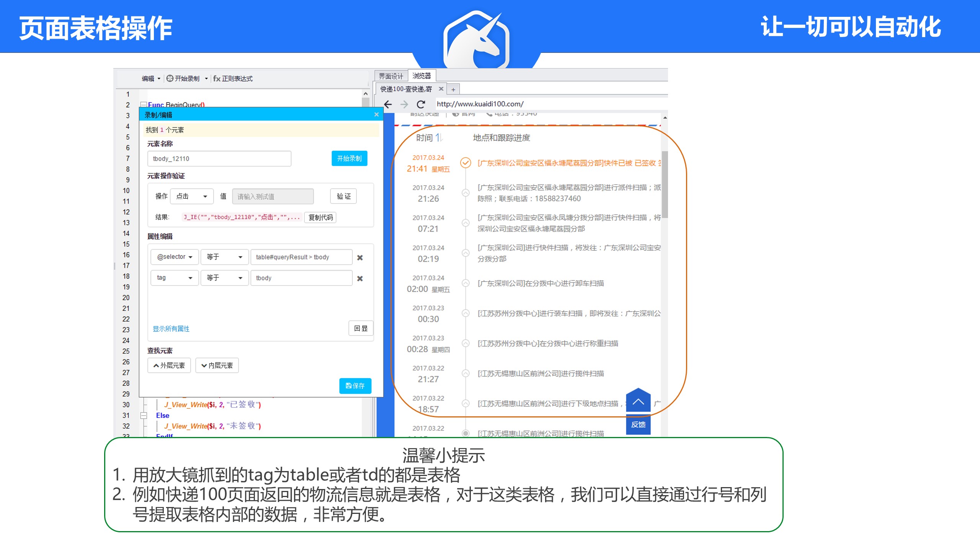
Task: Close the 快递100 browser tab
Action: coord(441,89)
